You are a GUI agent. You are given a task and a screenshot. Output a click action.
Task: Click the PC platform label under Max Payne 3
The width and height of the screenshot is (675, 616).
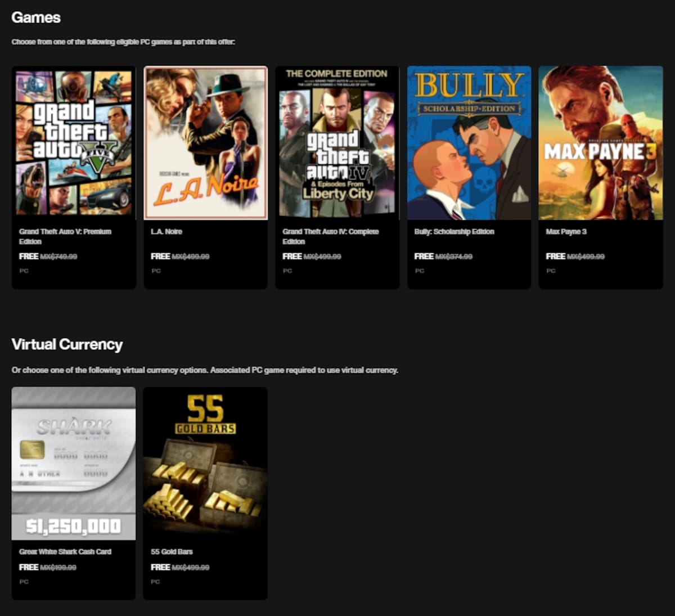(x=551, y=271)
